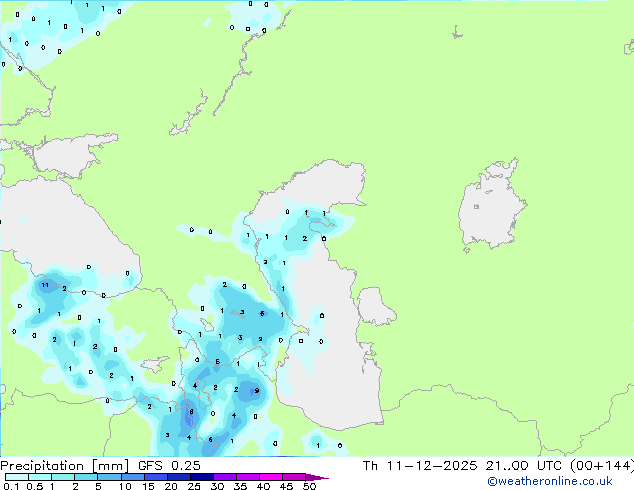Click the 5–10 mm legend color swatch

pyautogui.click(x=109, y=477)
